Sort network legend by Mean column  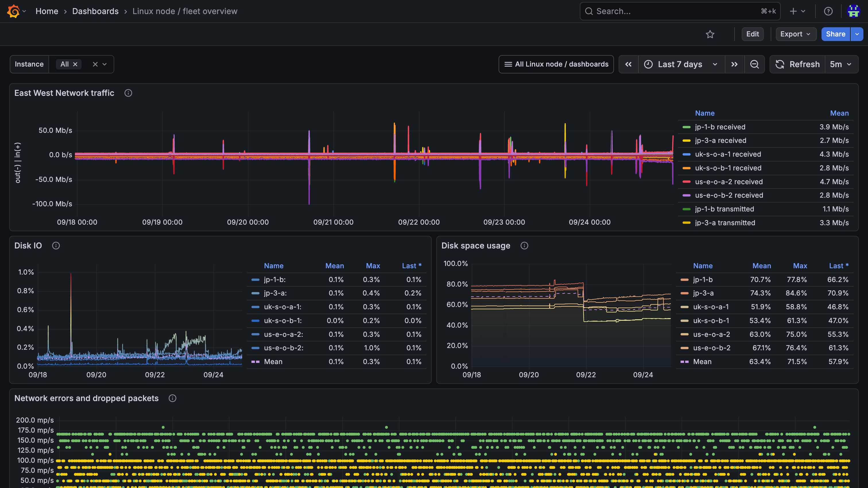click(x=839, y=113)
